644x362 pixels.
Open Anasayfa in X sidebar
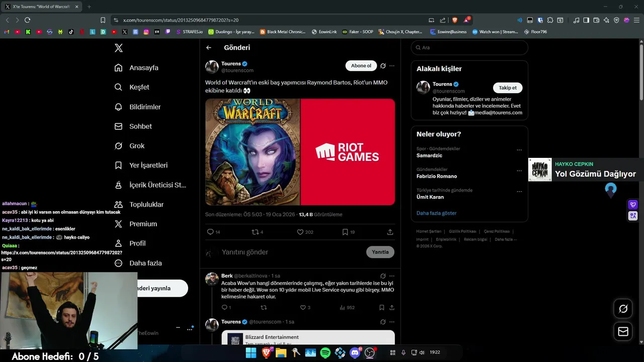(x=136, y=67)
